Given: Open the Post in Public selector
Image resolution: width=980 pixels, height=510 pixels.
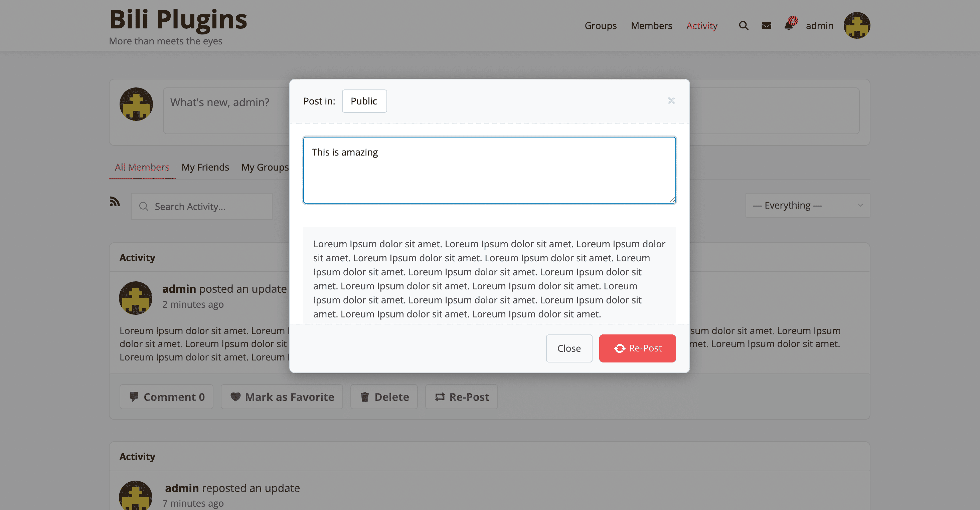Looking at the screenshot, I should point(364,101).
